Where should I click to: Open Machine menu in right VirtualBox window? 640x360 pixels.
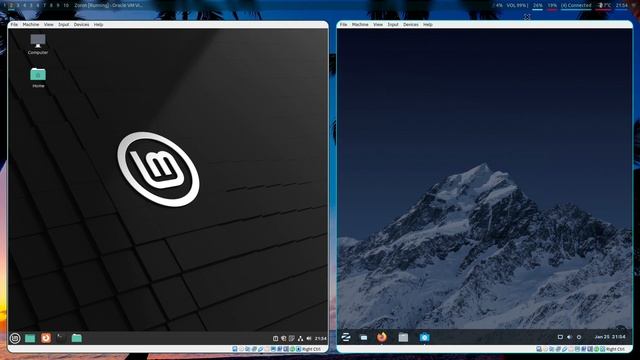pos(360,24)
